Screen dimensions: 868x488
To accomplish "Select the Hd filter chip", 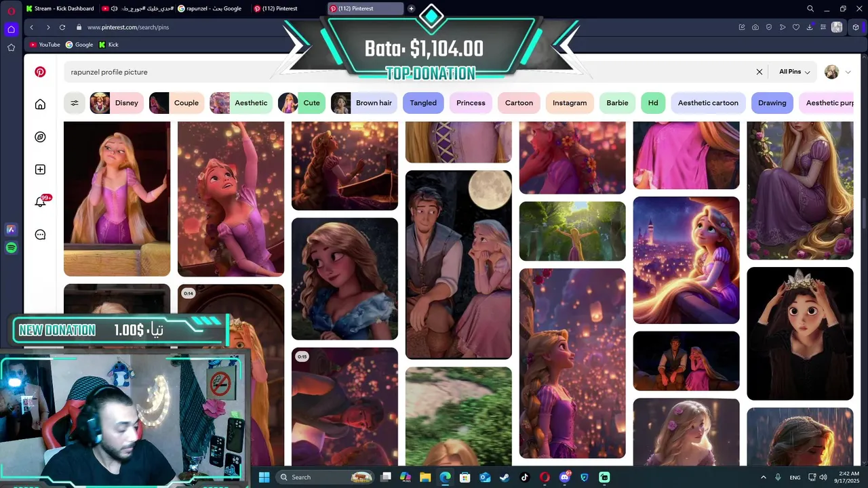I will (653, 103).
